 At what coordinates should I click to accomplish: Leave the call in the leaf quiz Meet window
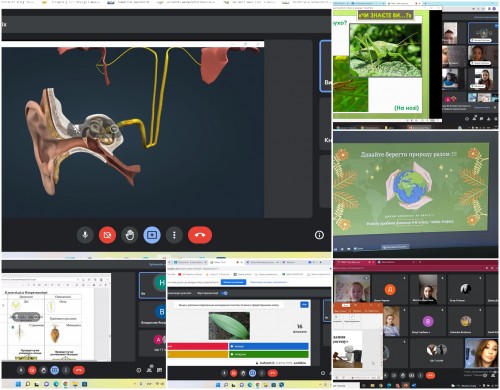pyautogui.click(x=273, y=373)
